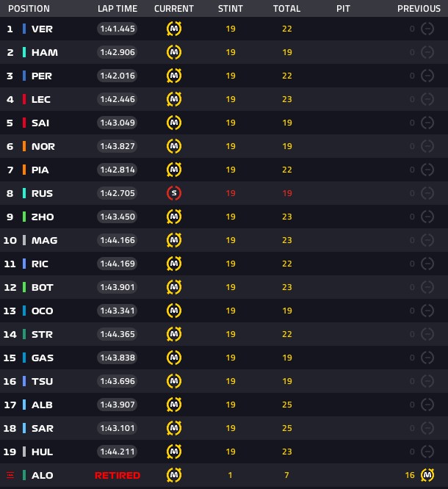Viewport: 448px width, 489px height.
Task: Click Sargeant's 1:43.101 lap time pill
Action: pos(118,428)
